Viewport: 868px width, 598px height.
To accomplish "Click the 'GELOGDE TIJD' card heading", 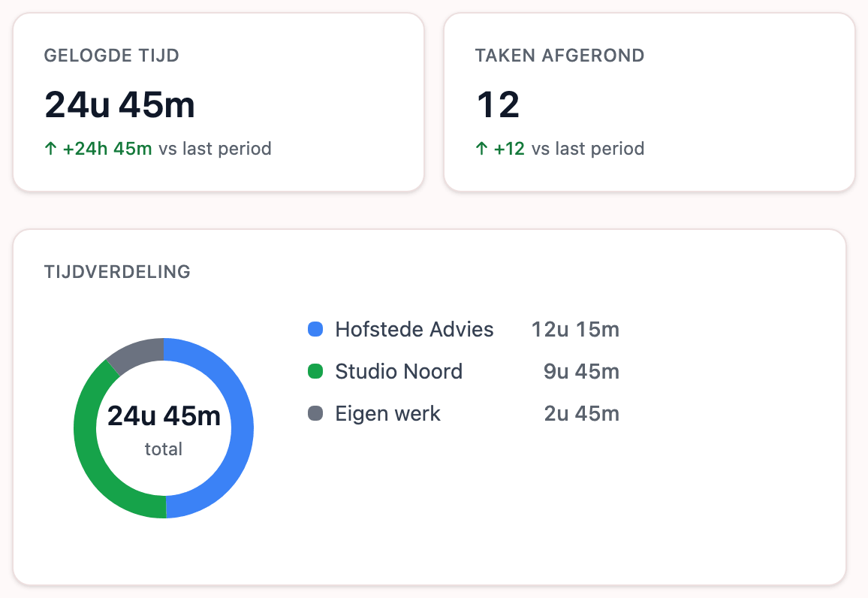I will coord(111,56).
